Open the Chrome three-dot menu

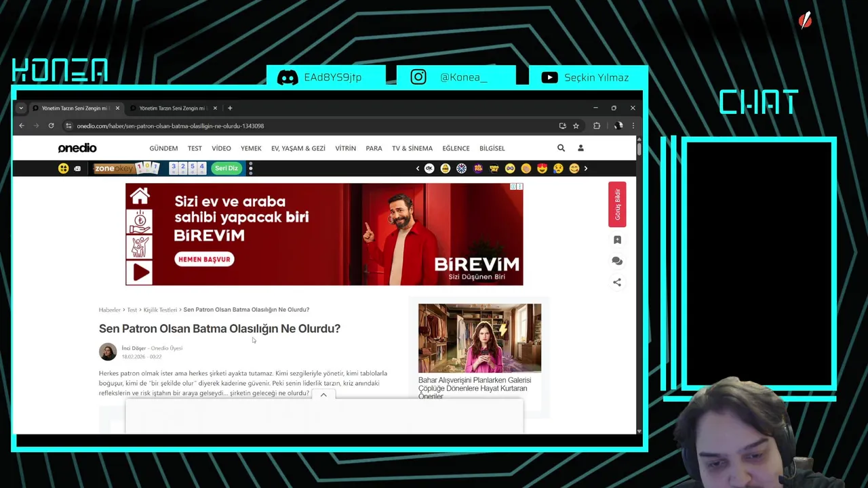click(x=633, y=125)
